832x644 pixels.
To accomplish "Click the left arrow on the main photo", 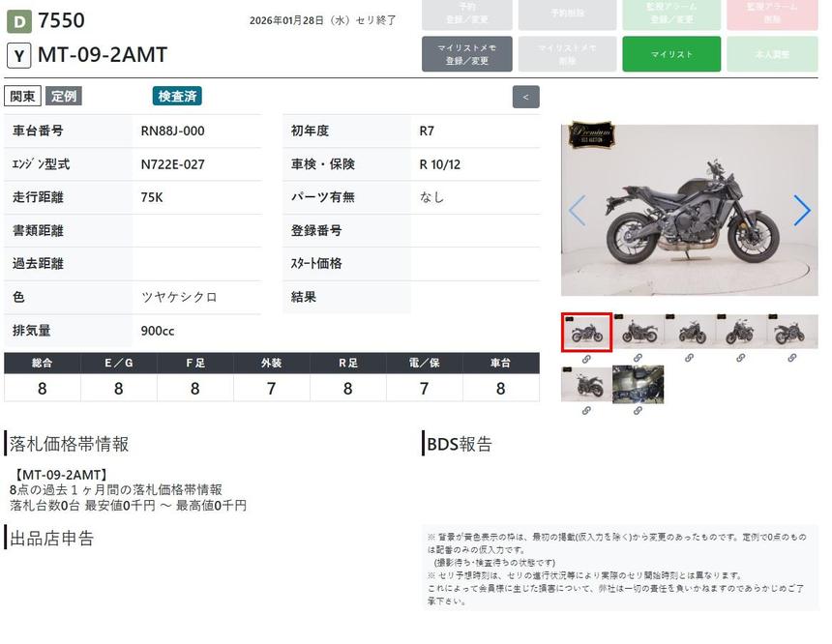I will click(577, 210).
